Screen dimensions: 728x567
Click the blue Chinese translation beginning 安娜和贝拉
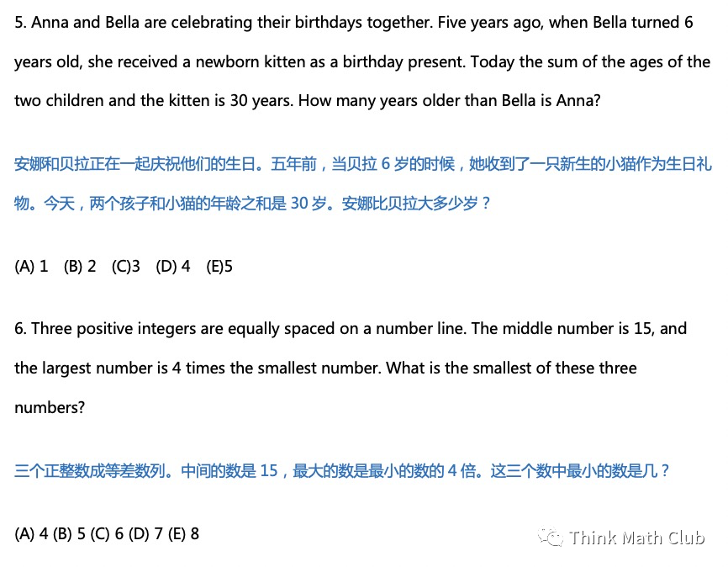pos(362,183)
